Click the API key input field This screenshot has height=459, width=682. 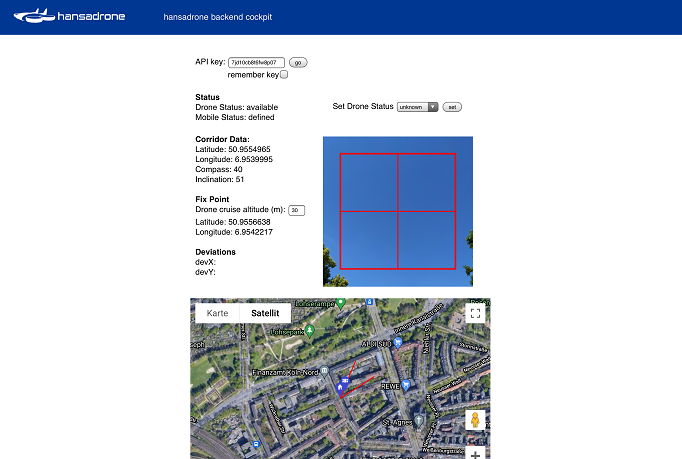257,62
